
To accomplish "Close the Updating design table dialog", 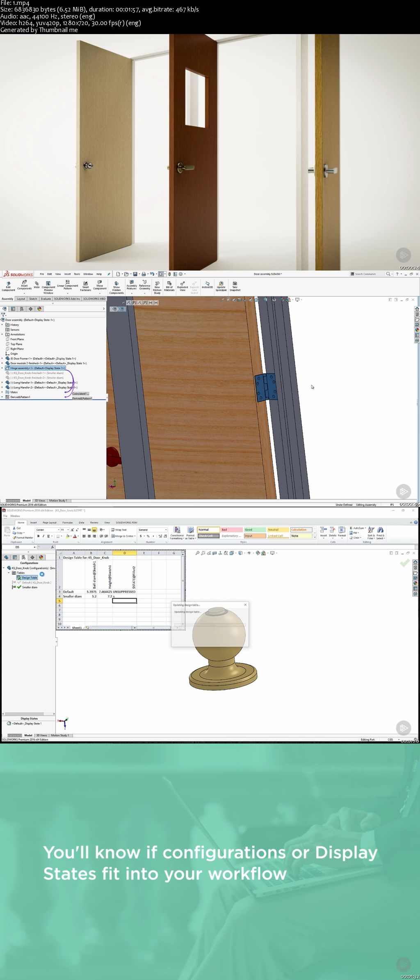I will click(x=245, y=605).
